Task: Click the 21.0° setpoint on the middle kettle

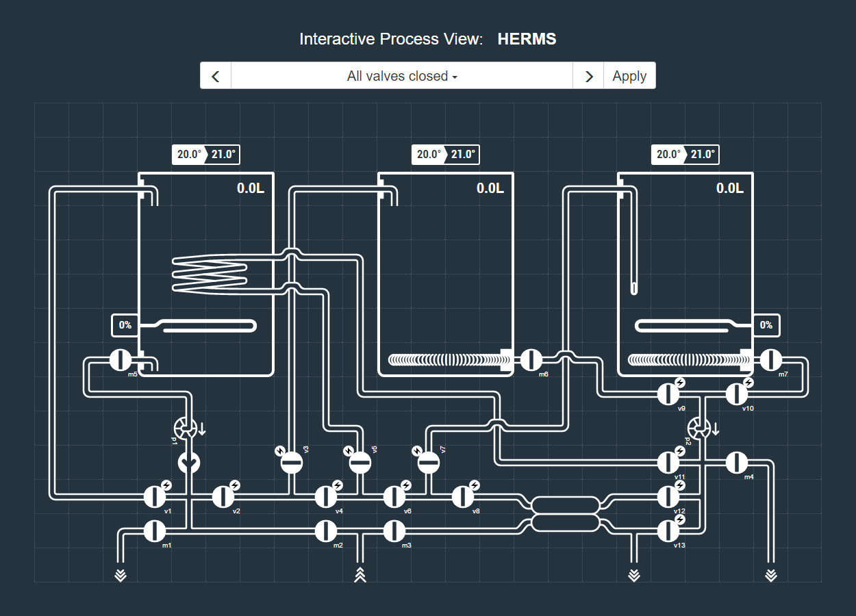Action: tap(464, 155)
